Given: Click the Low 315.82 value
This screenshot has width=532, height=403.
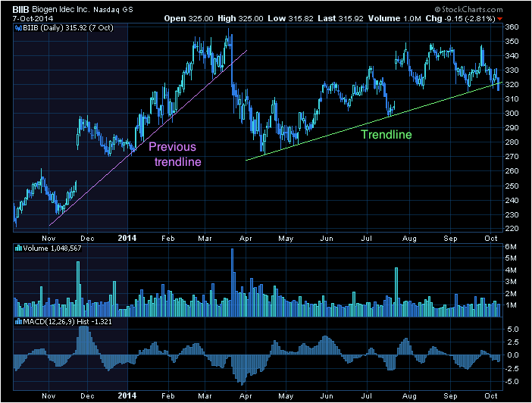Looking at the screenshot, I should coord(290,19).
